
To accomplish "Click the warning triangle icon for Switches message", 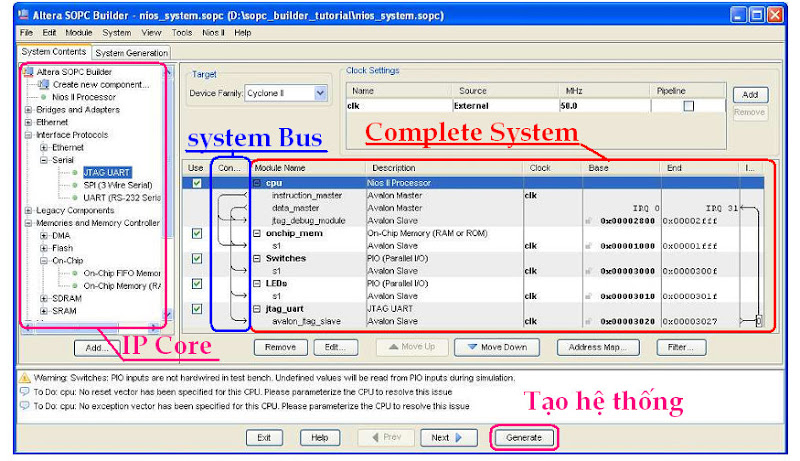I will point(24,378).
